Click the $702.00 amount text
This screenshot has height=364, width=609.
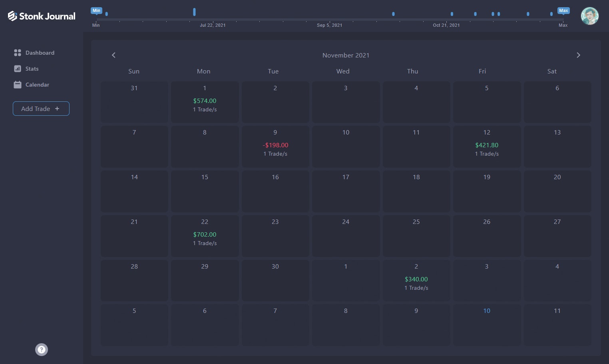click(x=205, y=235)
